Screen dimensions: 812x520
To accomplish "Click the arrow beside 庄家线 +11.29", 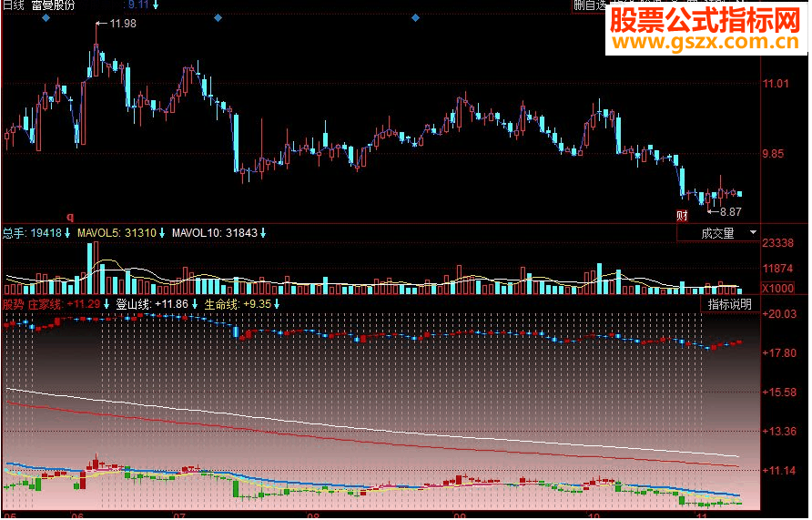I will coord(107,304).
